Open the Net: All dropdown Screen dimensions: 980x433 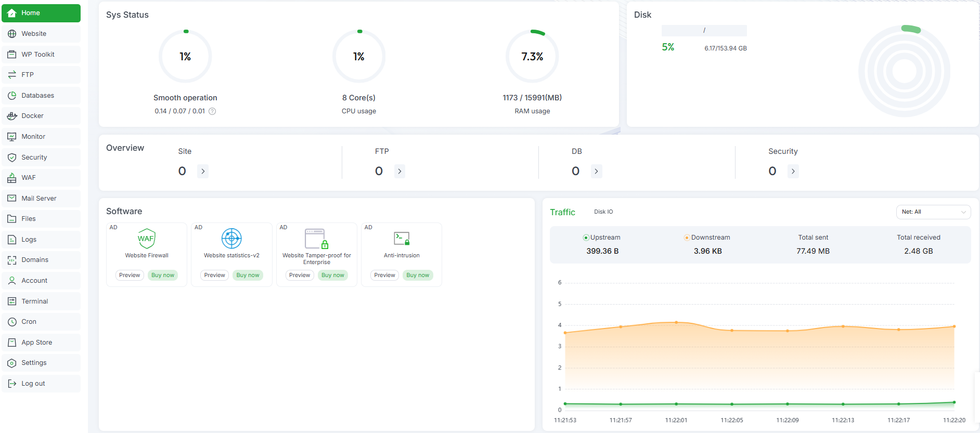(933, 212)
